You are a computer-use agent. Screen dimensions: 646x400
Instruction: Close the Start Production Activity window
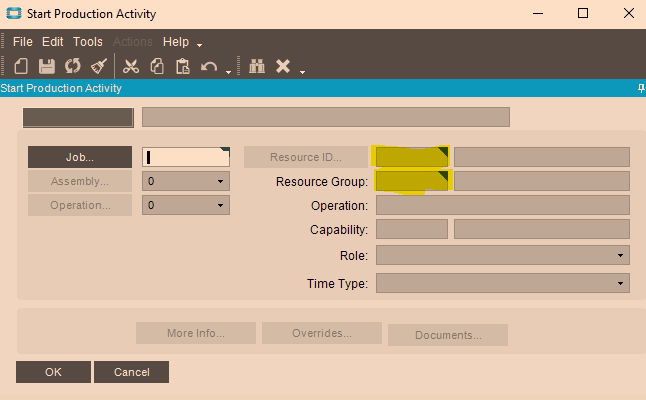[629, 14]
